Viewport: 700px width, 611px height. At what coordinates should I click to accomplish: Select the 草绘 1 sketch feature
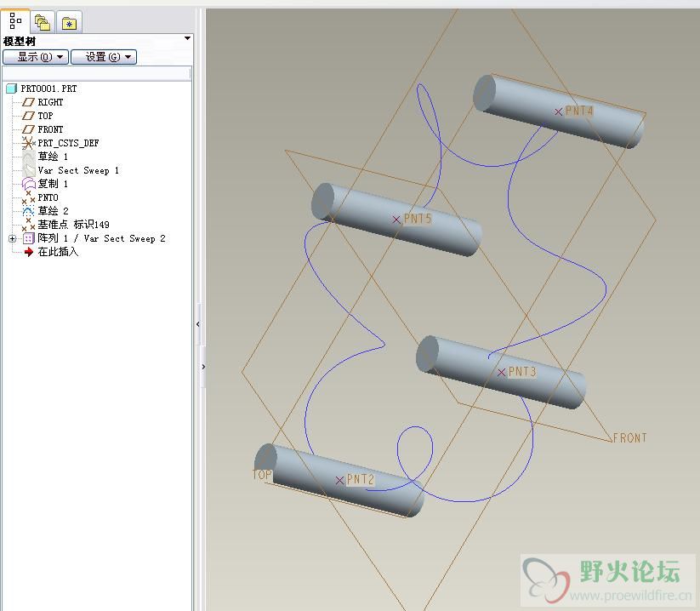[53, 157]
